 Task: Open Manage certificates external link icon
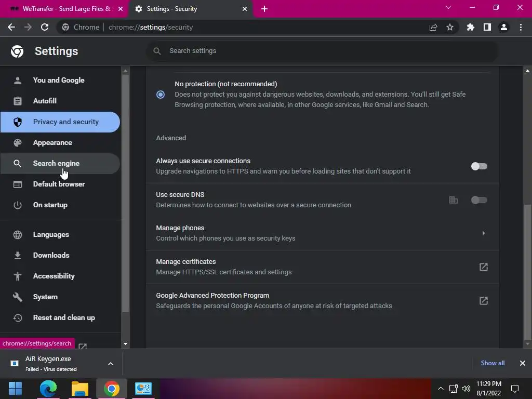coord(484,267)
